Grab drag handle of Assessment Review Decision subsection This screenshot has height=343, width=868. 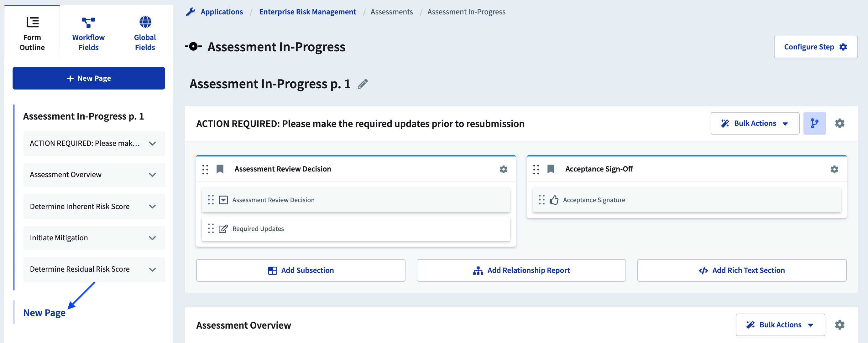(205, 169)
